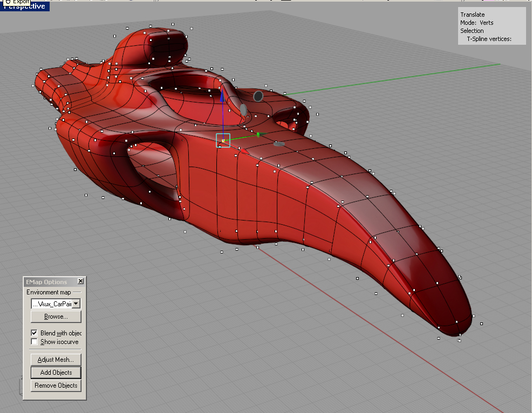Image resolution: width=532 pixels, height=413 pixels.
Task: Click the flat gray disc plane handle
Action: tap(279, 144)
